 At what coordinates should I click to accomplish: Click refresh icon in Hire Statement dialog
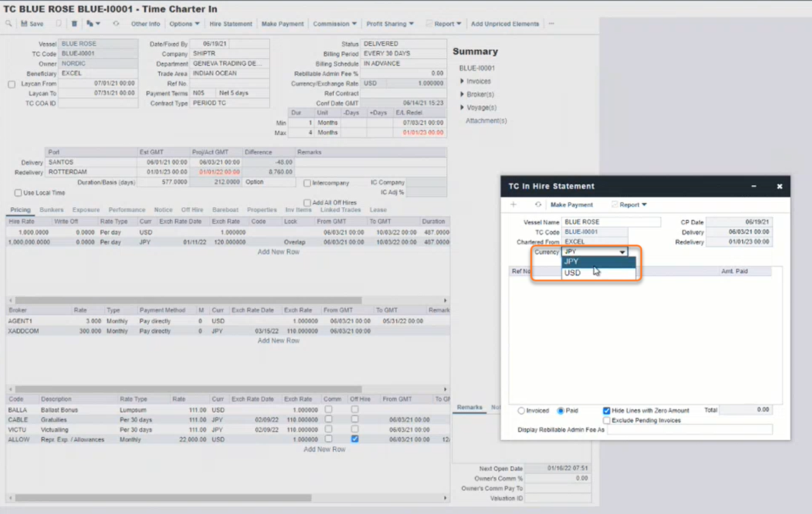(538, 205)
